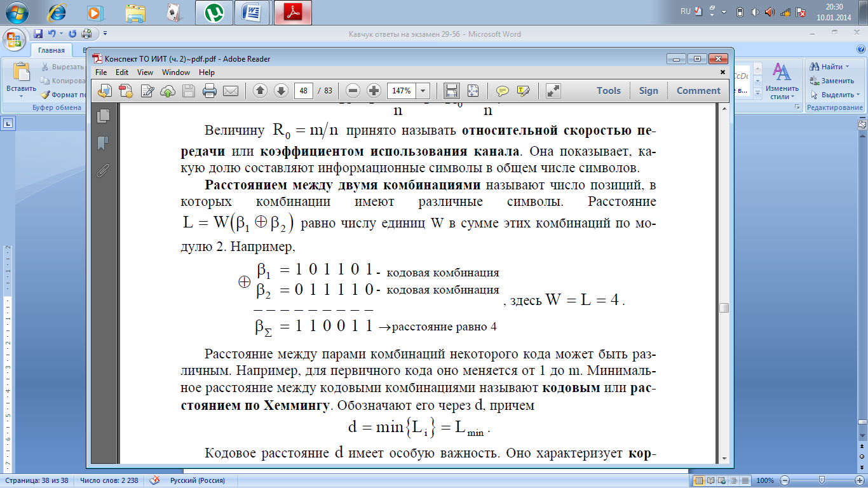868x488 pixels.
Task: Go to previous page with up arrow
Action: click(x=260, y=91)
